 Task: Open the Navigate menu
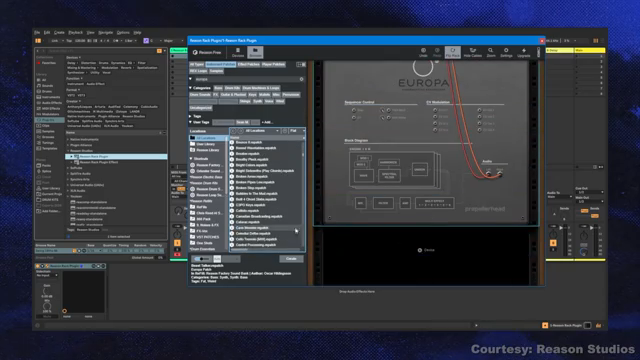(x=105, y=32)
